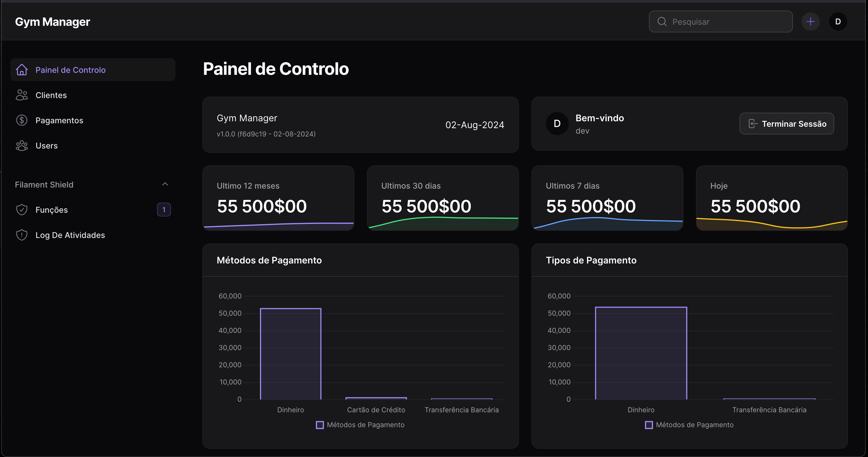This screenshot has width=868, height=457.
Task: Click the home icon beside Painel de Controlo
Action: [22, 70]
